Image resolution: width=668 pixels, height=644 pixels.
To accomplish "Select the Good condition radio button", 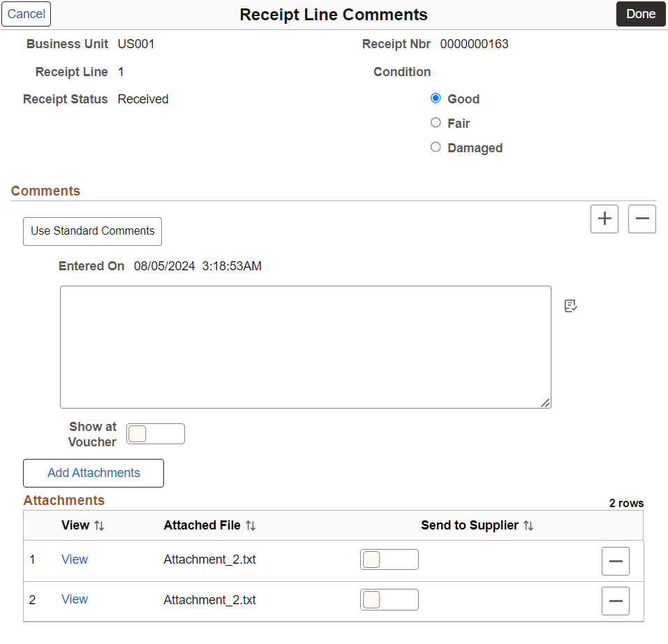I will click(x=436, y=98).
